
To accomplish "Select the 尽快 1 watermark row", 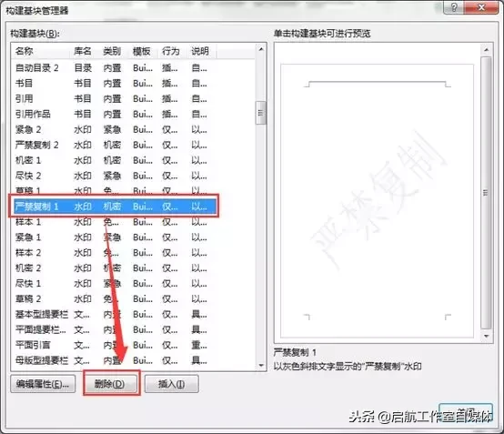I will [x=115, y=284].
